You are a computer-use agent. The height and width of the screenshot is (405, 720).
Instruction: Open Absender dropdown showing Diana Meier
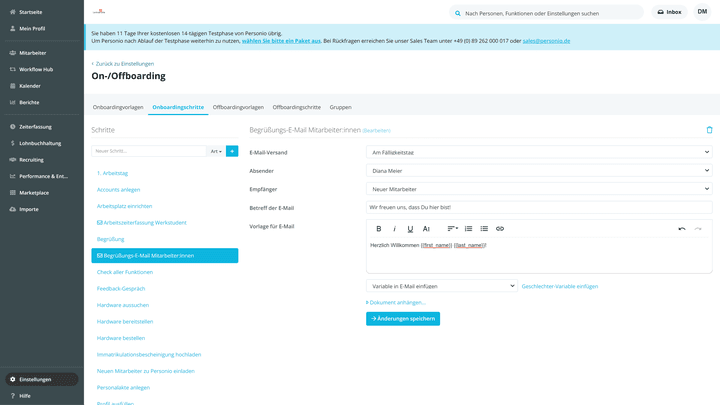pyautogui.click(x=539, y=170)
